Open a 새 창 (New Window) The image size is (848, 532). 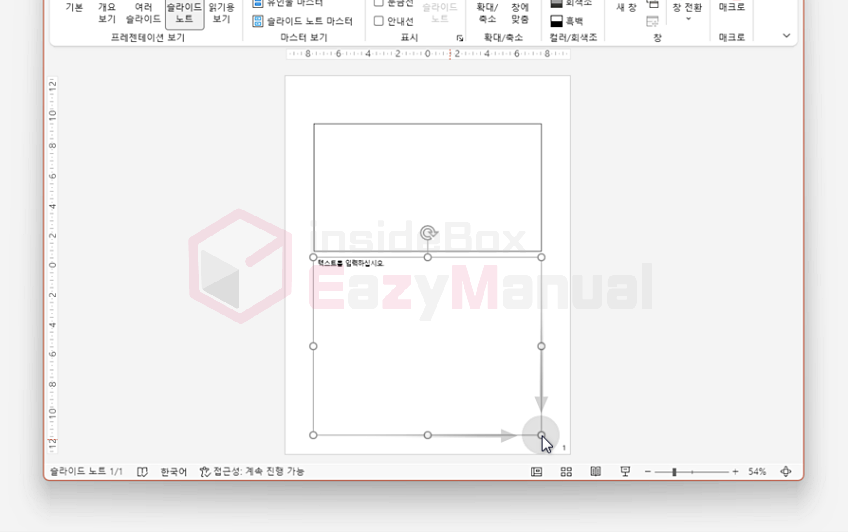pos(626,8)
